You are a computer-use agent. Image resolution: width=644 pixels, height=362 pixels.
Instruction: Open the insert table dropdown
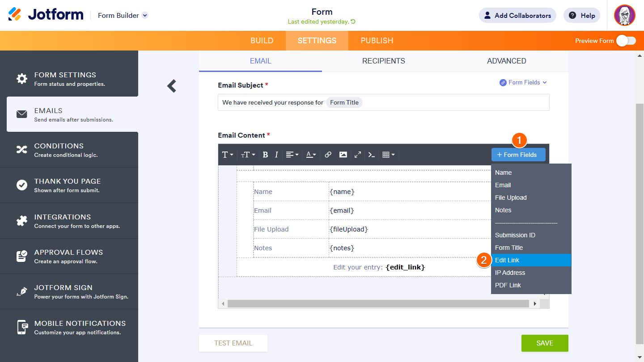[388, 155]
